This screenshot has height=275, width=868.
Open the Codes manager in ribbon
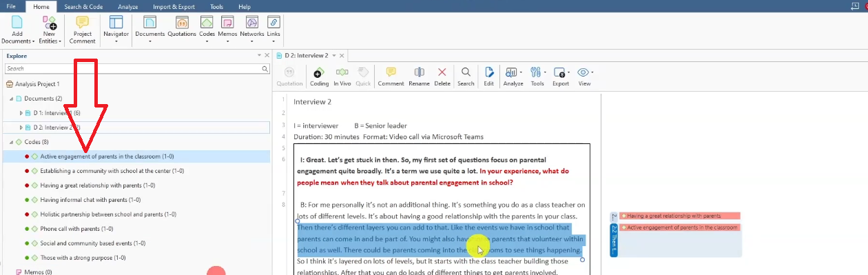tap(207, 30)
